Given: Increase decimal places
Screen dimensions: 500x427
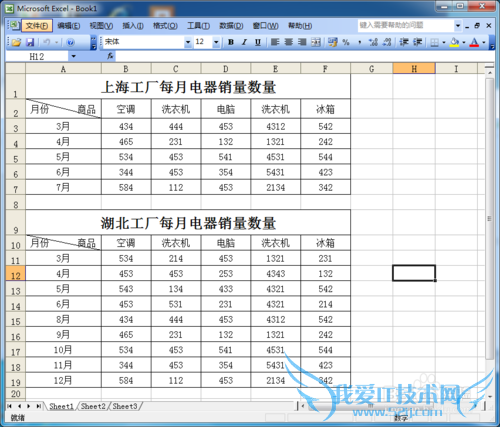Looking at the screenshot, I should click(x=373, y=42).
